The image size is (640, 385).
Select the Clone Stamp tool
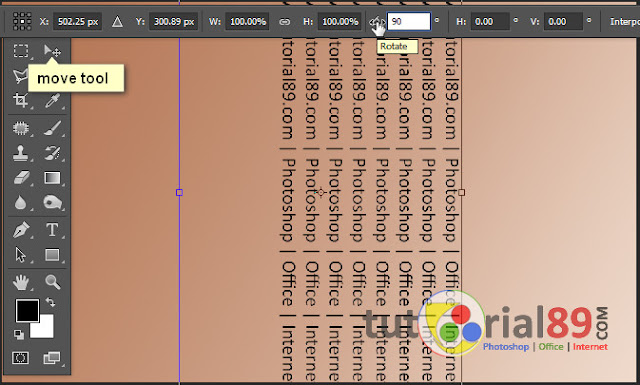[x=20, y=153]
